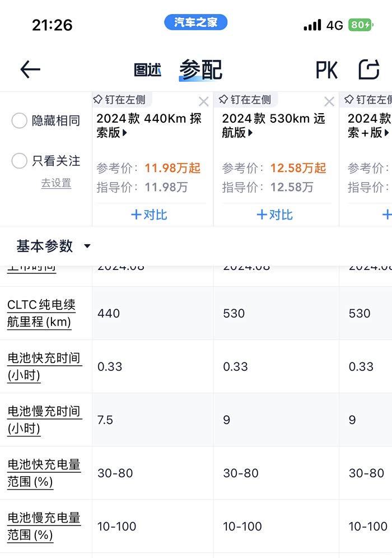Viewport: 392px width, 558px height.
Task: Open CLTC纯电续航里程 parameter explanation
Action: (41, 313)
